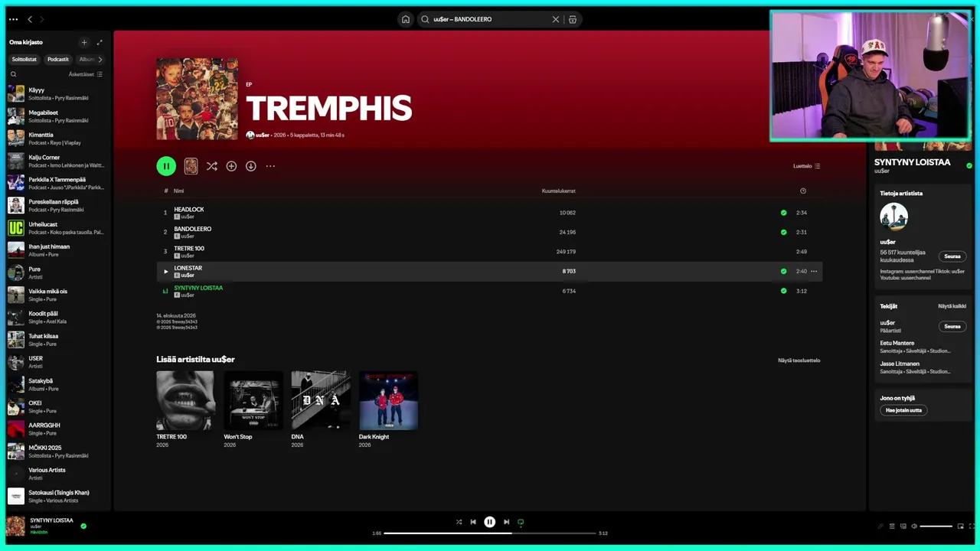Pause the album with the green button
The height and width of the screenshot is (551, 980).
pyautogui.click(x=166, y=166)
